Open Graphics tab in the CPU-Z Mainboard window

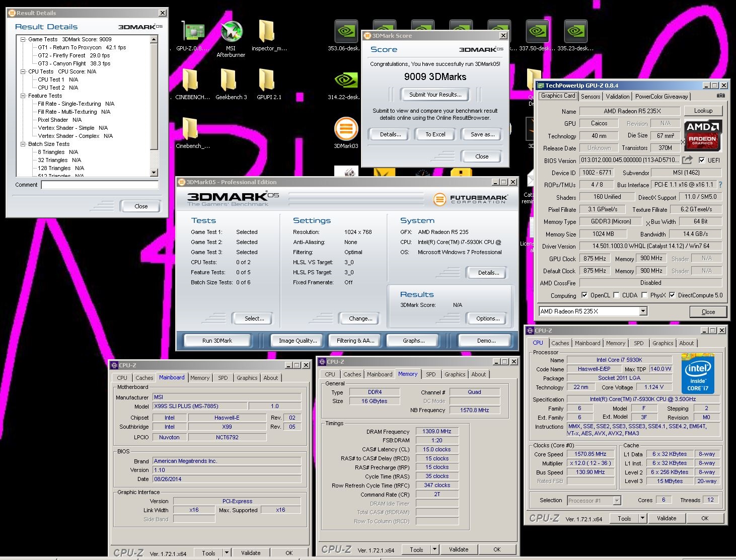(247, 378)
